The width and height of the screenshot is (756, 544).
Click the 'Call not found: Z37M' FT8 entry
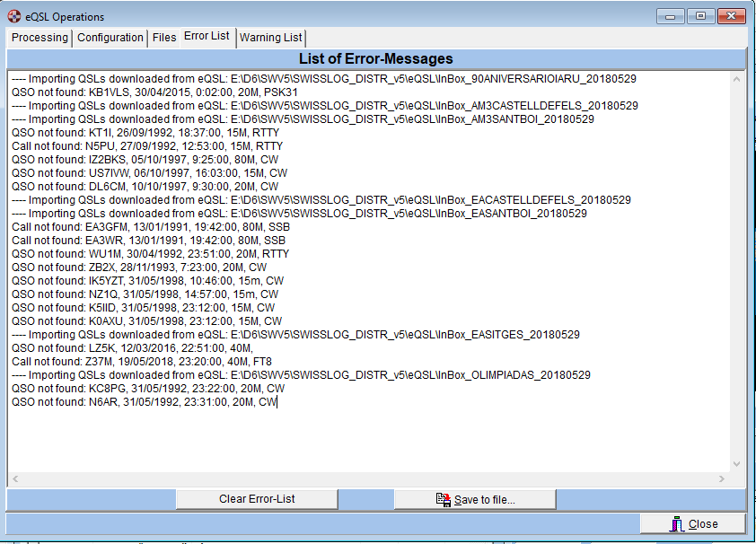(x=142, y=362)
